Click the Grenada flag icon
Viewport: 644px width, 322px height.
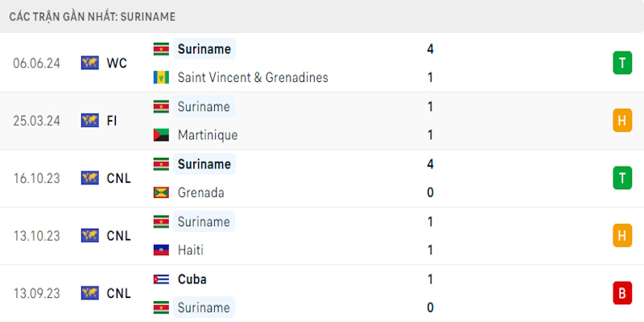[161, 193]
